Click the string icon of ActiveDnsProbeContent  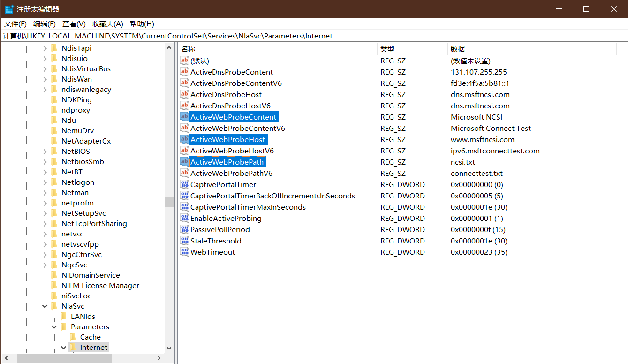tap(185, 72)
